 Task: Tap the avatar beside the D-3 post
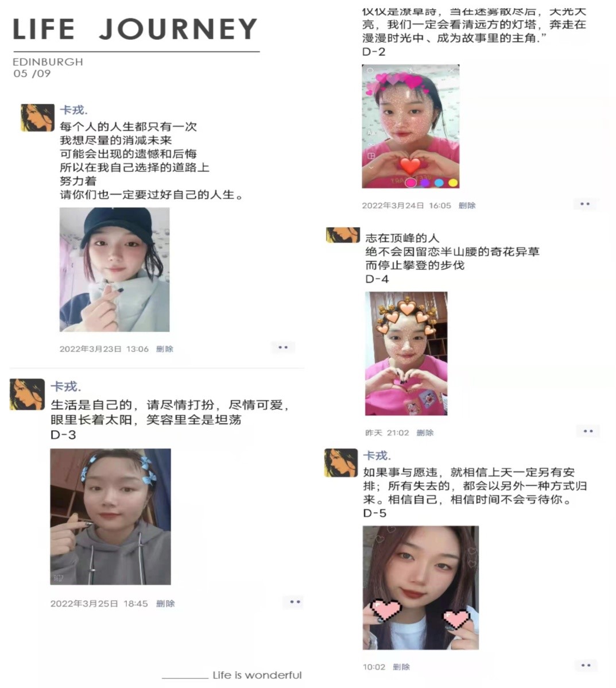27,394
